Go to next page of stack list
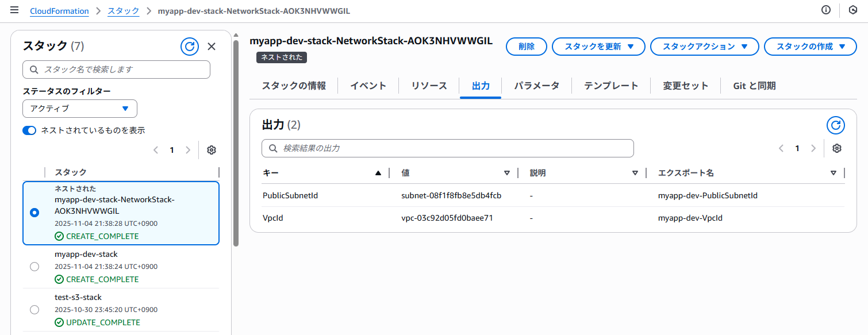The height and width of the screenshot is (335, 868). tap(187, 150)
